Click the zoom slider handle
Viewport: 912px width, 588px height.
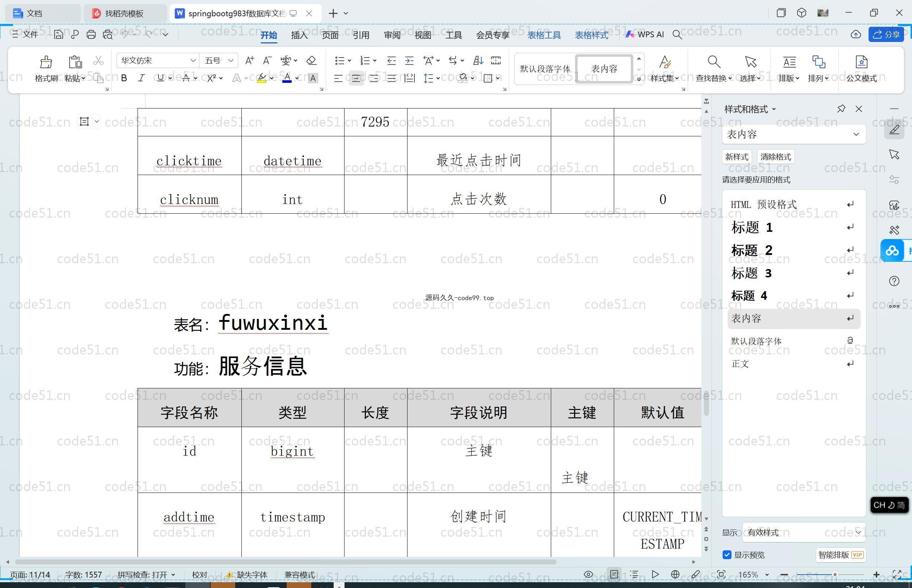pyautogui.click(x=835, y=574)
